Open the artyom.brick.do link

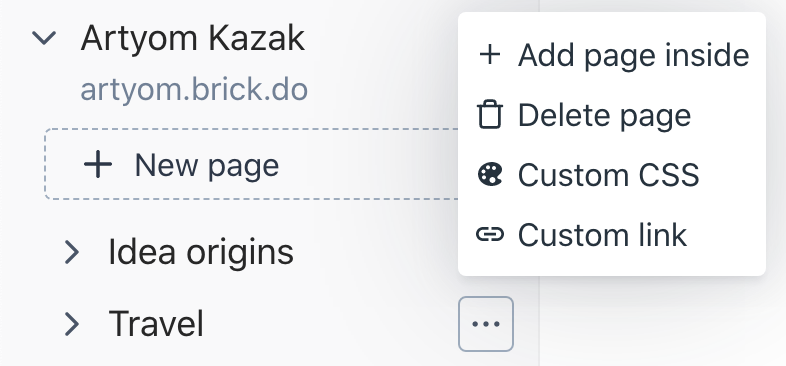[194, 91]
